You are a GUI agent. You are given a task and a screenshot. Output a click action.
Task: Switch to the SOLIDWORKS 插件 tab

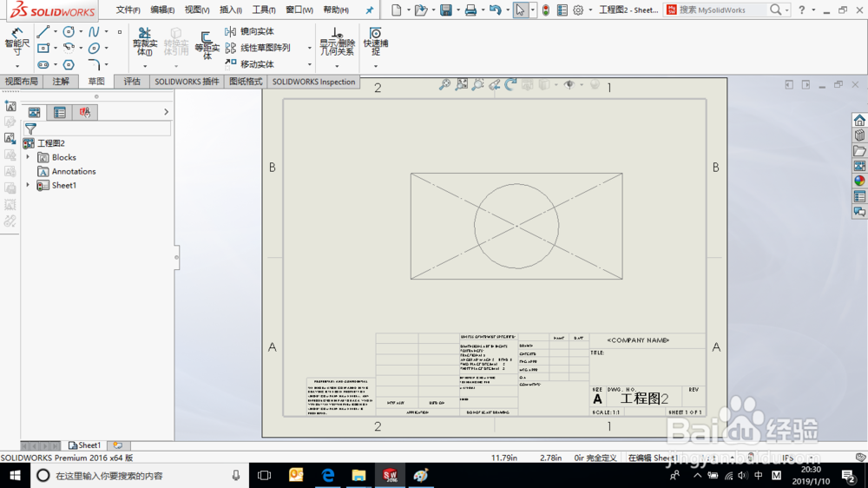pyautogui.click(x=187, y=82)
